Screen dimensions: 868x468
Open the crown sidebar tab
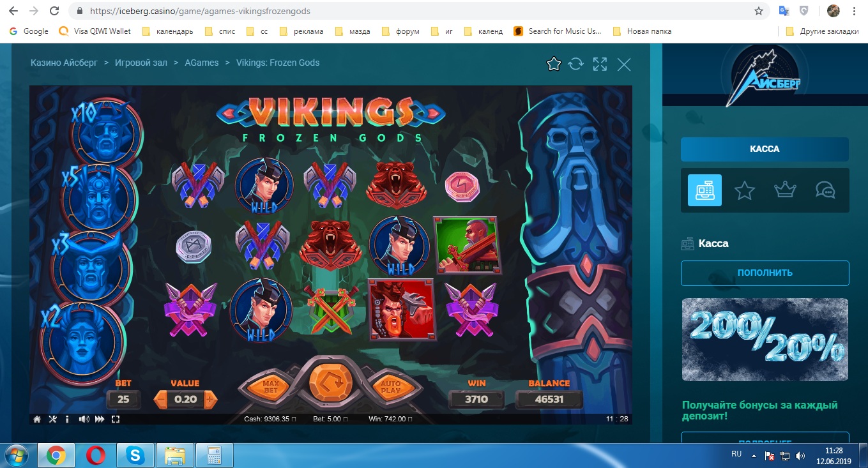pos(785,190)
